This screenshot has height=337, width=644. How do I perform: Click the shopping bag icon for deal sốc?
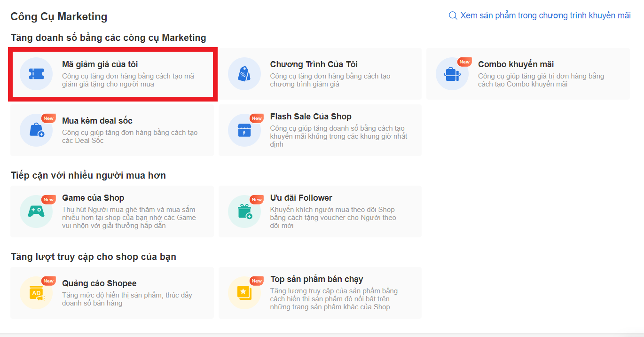click(x=36, y=130)
